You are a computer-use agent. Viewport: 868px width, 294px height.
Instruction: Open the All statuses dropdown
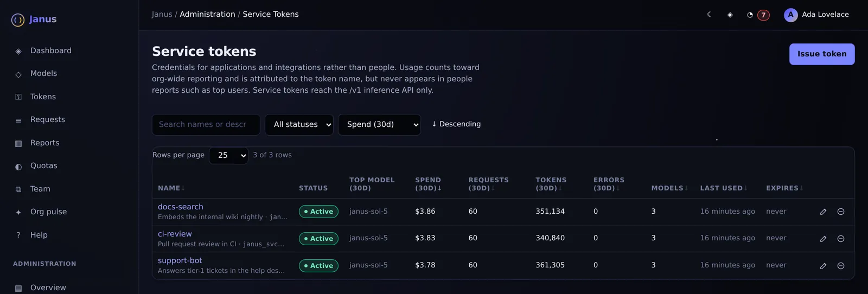[299, 125]
